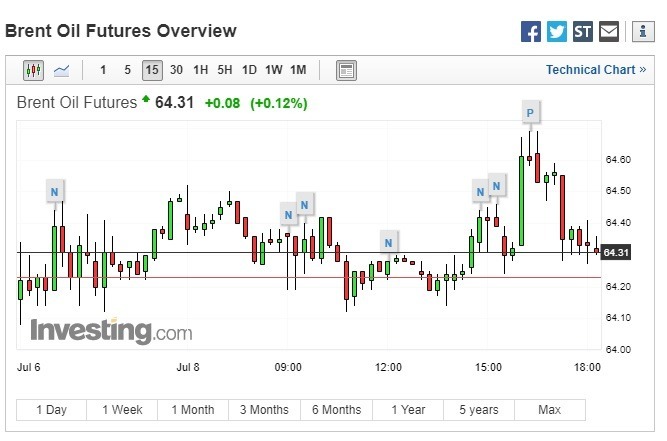Screen dimensions: 667x441
Task: Send chart by email icon
Action: 609,32
